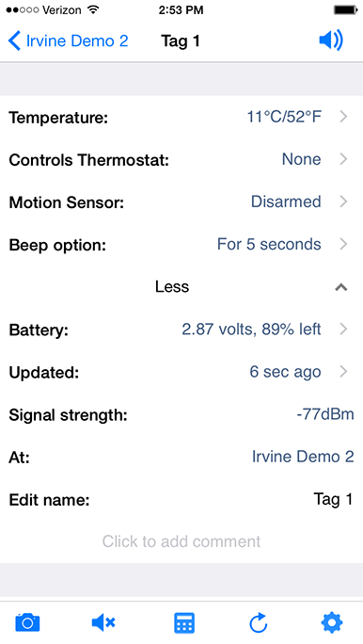Open the settings gear icon
The image size is (363, 644).
(331, 622)
